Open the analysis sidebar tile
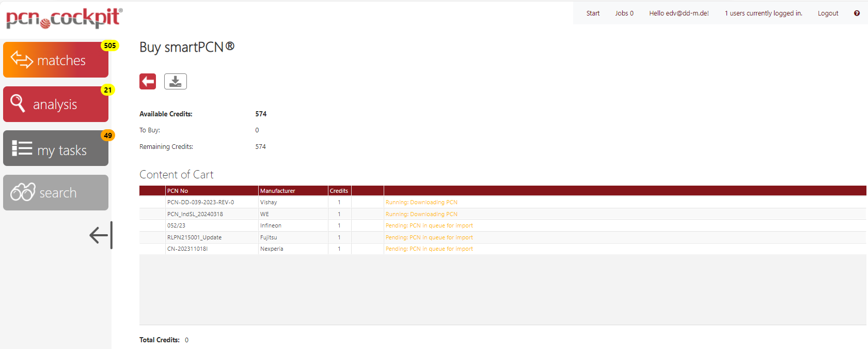Image resolution: width=868 pixels, height=349 pixels. (x=56, y=104)
